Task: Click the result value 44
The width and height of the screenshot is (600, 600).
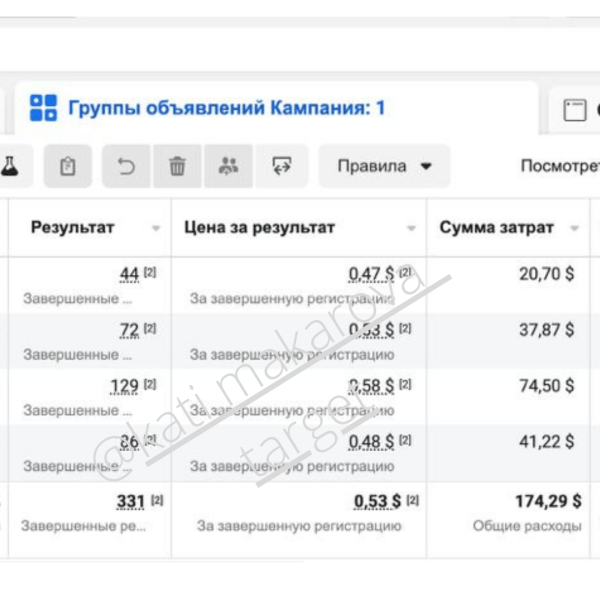Action: (129, 274)
